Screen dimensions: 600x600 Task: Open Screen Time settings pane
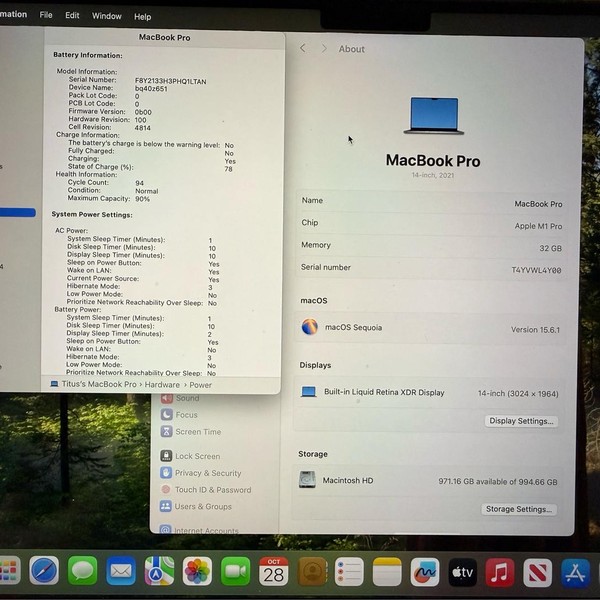pyautogui.click(x=191, y=432)
